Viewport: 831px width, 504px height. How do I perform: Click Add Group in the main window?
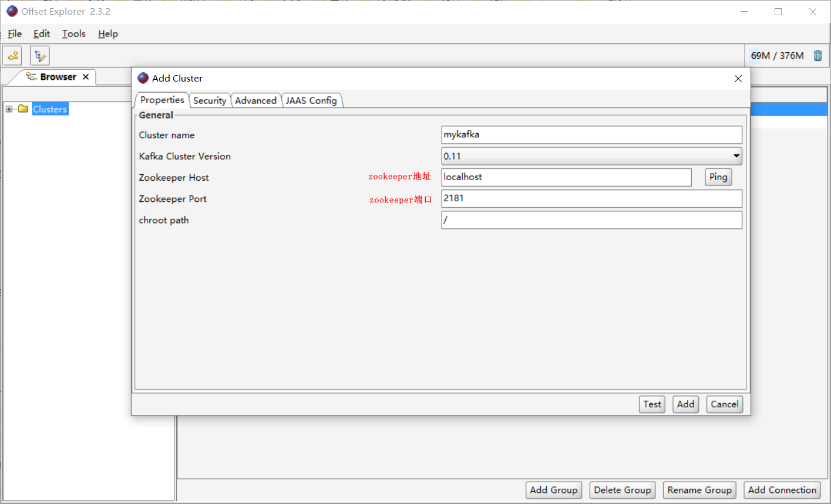(x=554, y=490)
